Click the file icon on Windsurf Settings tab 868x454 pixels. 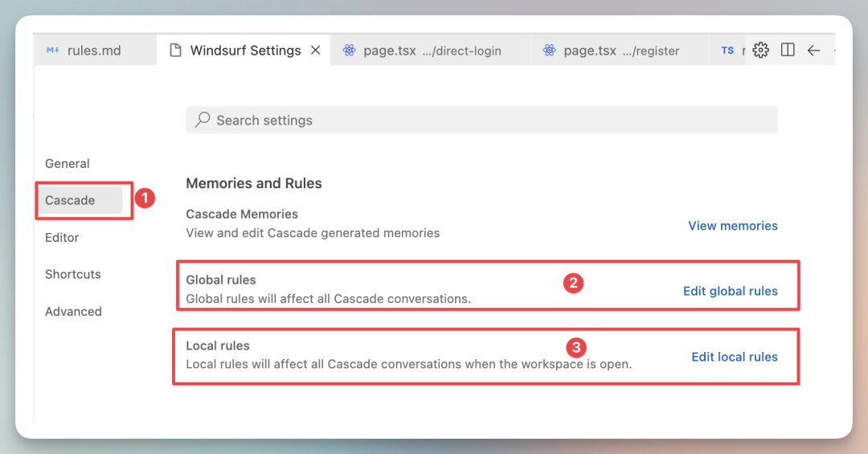click(x=175, y=51)
